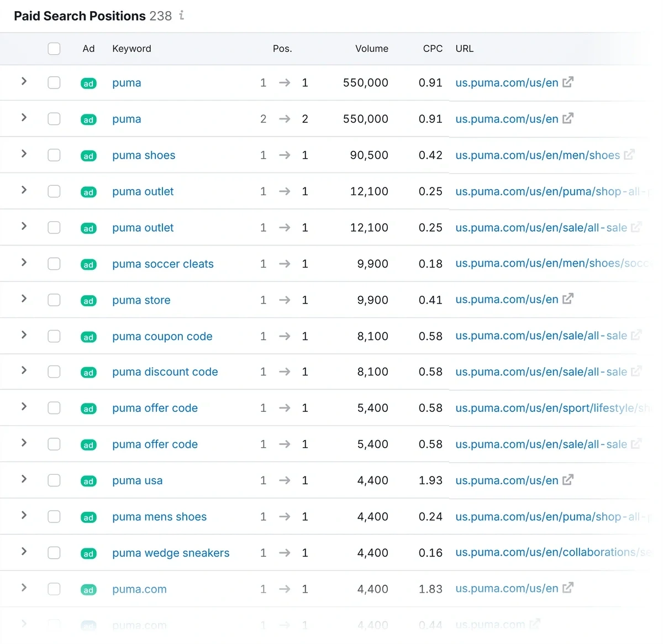This screenshot has height=644, width=663.
Task: Open the puma coupon code keyword link
Action: pyautogui.click(x=162, y=336)
